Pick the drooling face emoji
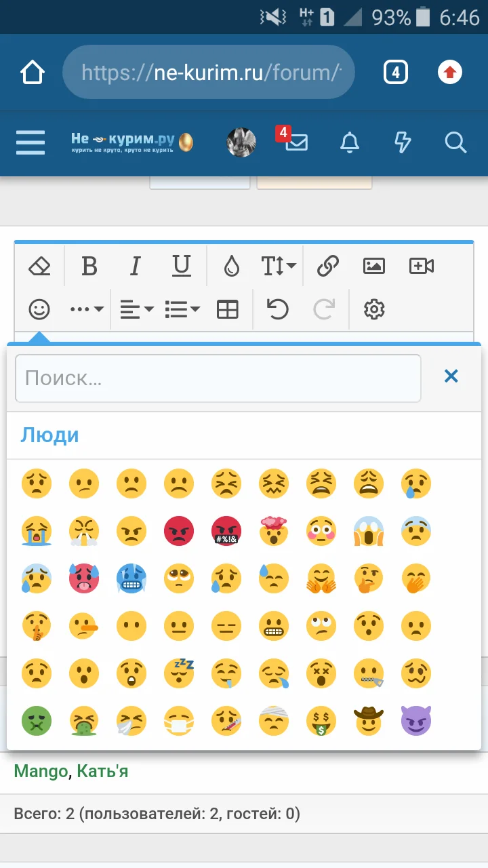Screen dimensions: 488x868 [226, 673]
